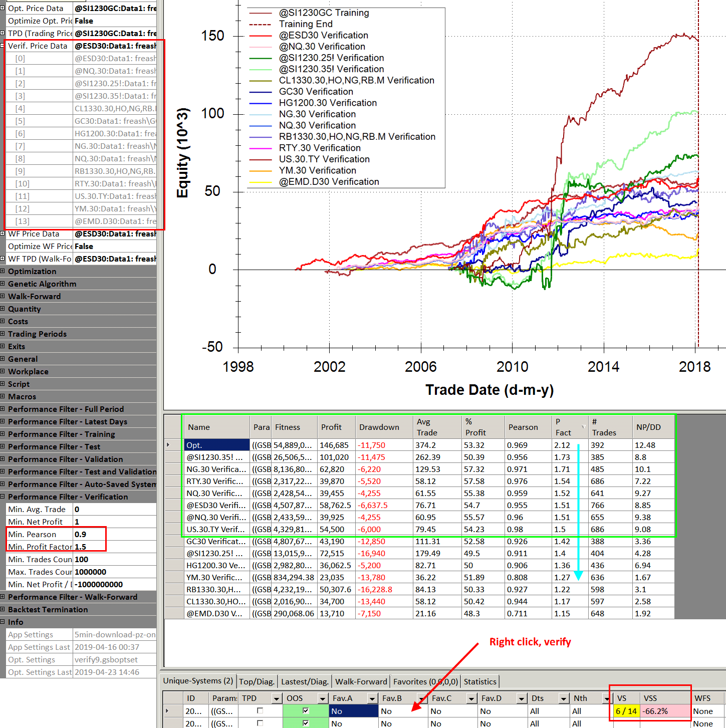Open the Statistics tab
The height and width of the screenshot is (728, 726).
(x=479, y=681)
